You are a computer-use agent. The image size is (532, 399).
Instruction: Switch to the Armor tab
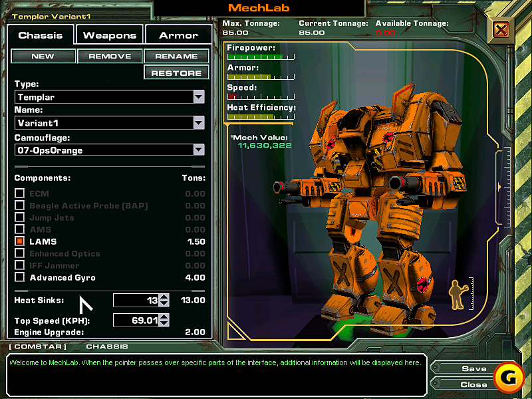(178, 35)
